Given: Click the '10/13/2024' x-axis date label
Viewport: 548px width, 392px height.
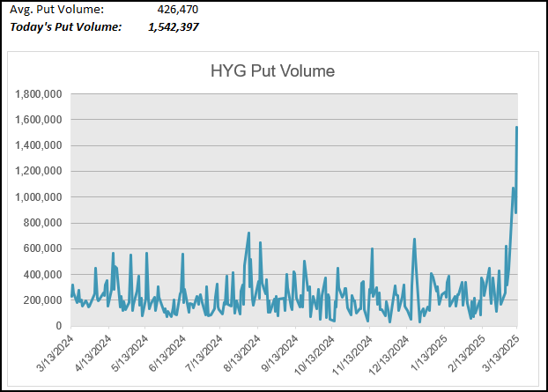Looking at the screenshot, I should click(x=315, y=355).
